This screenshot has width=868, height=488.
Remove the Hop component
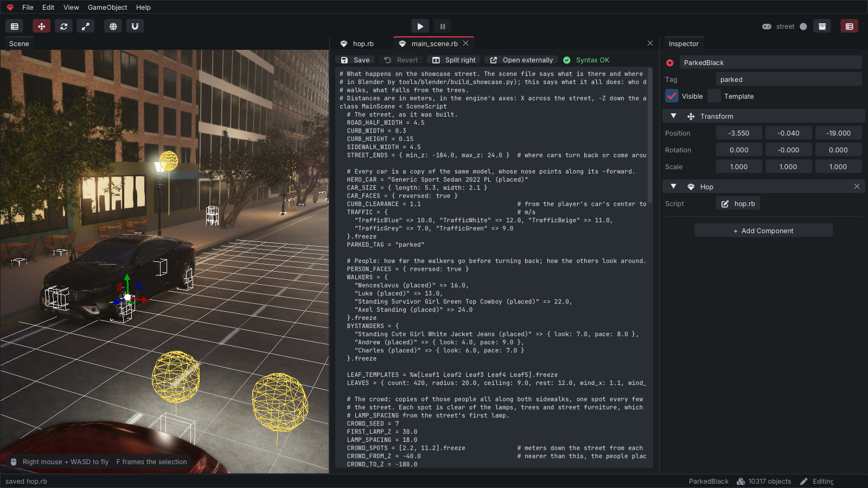[x=857, y=187]
